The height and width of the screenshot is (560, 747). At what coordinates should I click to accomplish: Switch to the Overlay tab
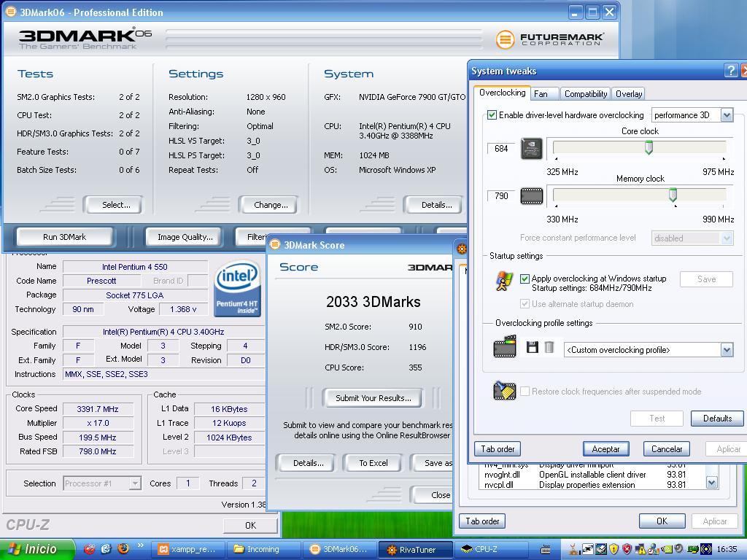pyautogui.click(x=629, y=94)
